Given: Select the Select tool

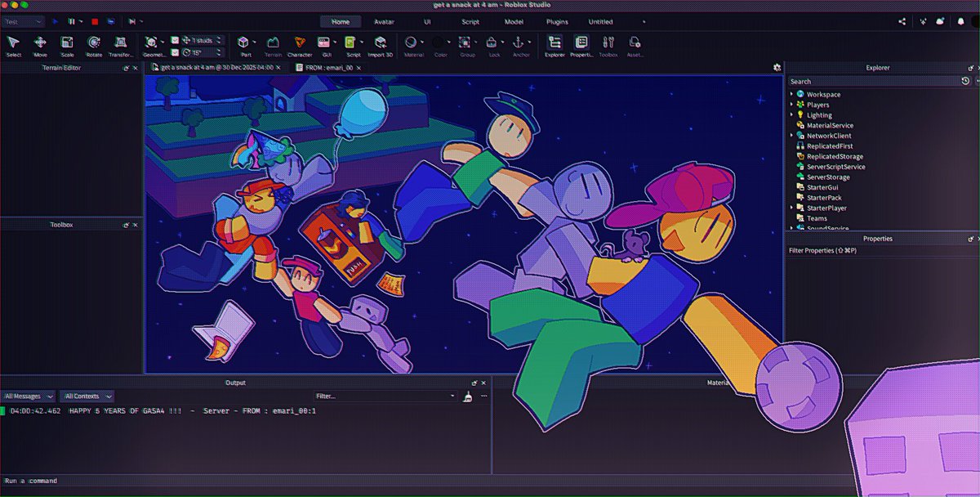Looking at the screenshot, I should 14,45.
